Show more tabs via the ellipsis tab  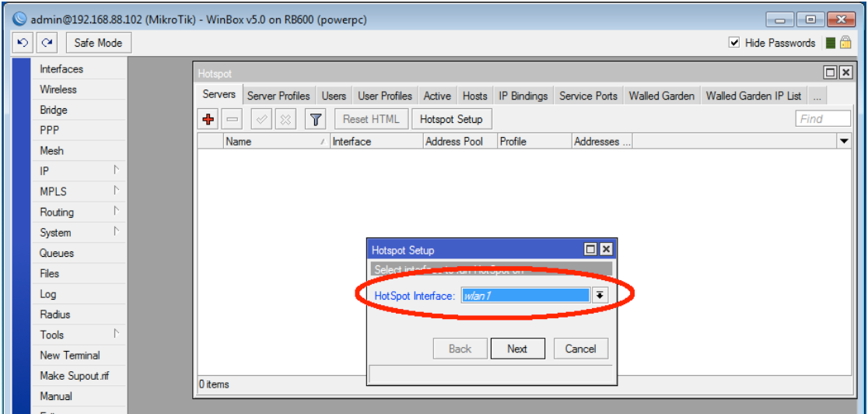click(817, 96)
